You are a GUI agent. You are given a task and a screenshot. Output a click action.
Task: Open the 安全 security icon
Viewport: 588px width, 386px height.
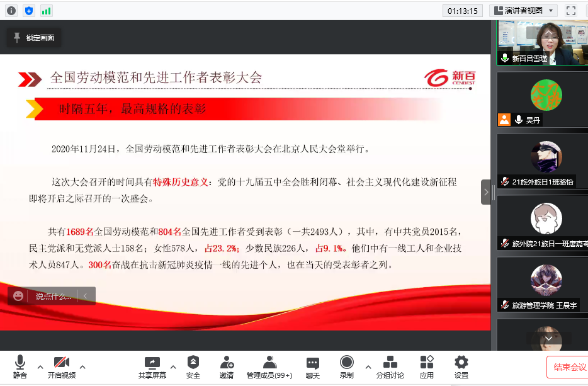[193, 367]
